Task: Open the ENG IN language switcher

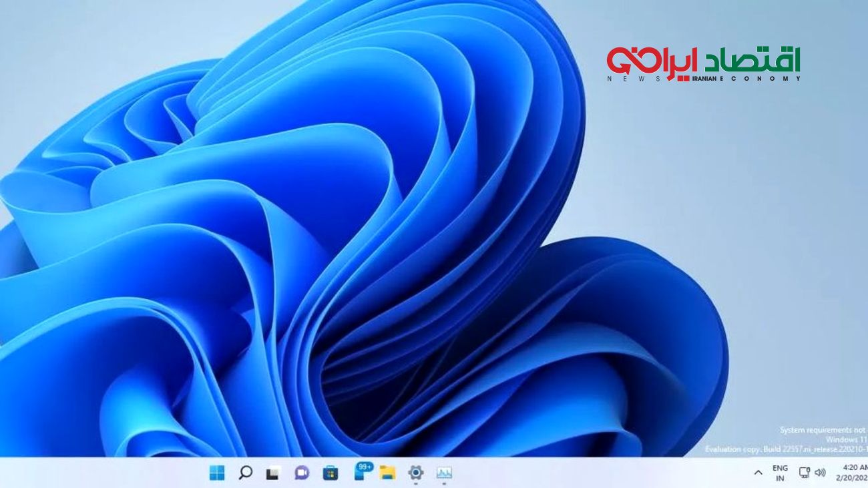Action: [x=780, y=473]
